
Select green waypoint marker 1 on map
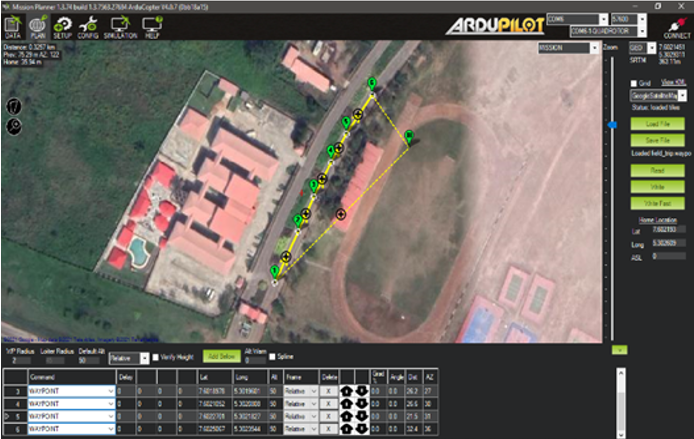coord(275,271)
